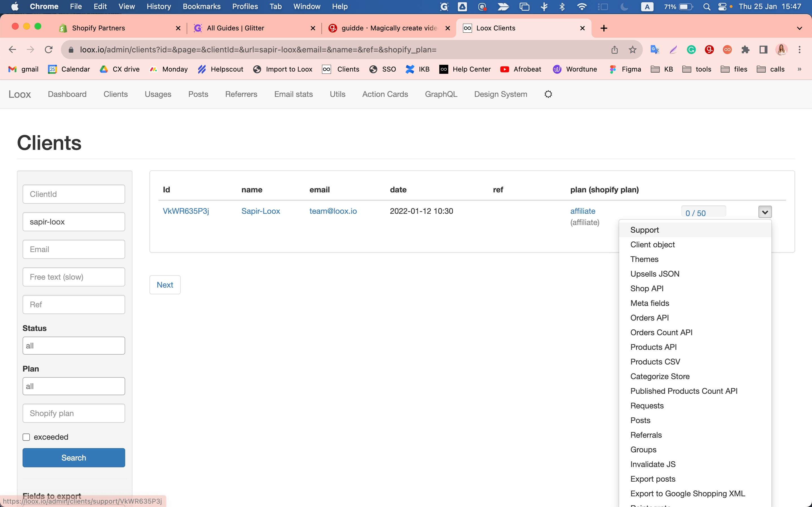Open the Chrome extensions puzzle icon
Image resolution: width=812 pixels, height=507 pixels.
pyautogui.click(x=745, y=50)
